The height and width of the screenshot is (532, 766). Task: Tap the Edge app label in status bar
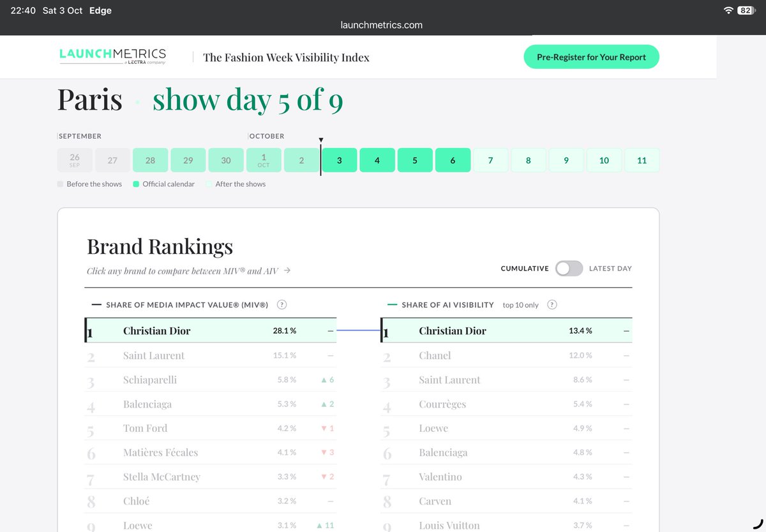[101, 11]
